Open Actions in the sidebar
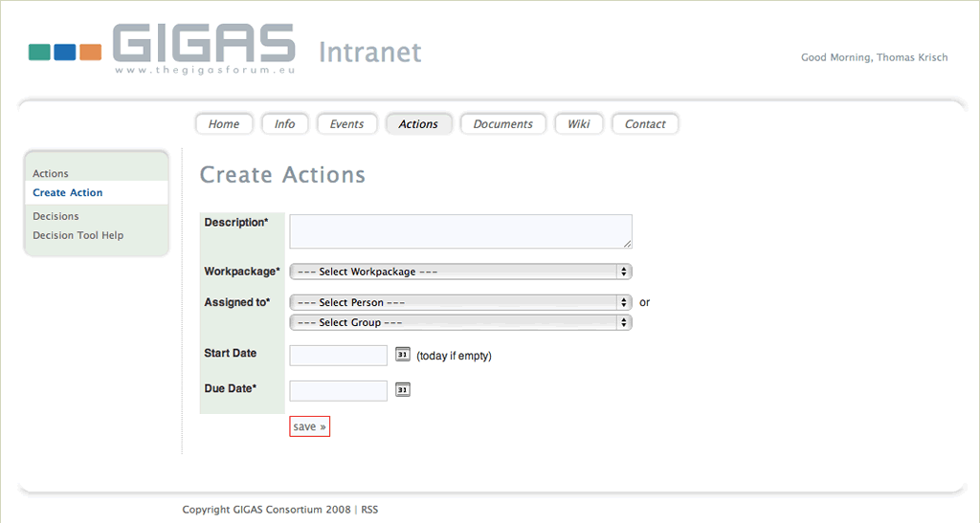Screen dimensions: 980x523 click(51, 174)
